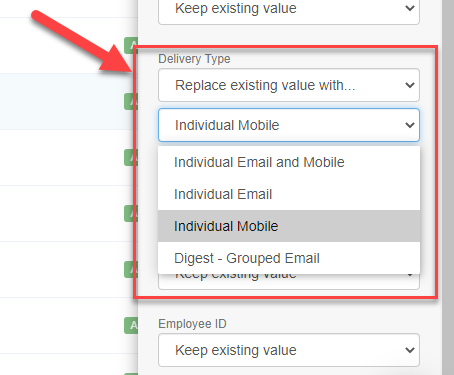Click the green A badge beside the Individual Mobile option
The image size is (454, 375).
pyautogui.click(x=129, y=213)
